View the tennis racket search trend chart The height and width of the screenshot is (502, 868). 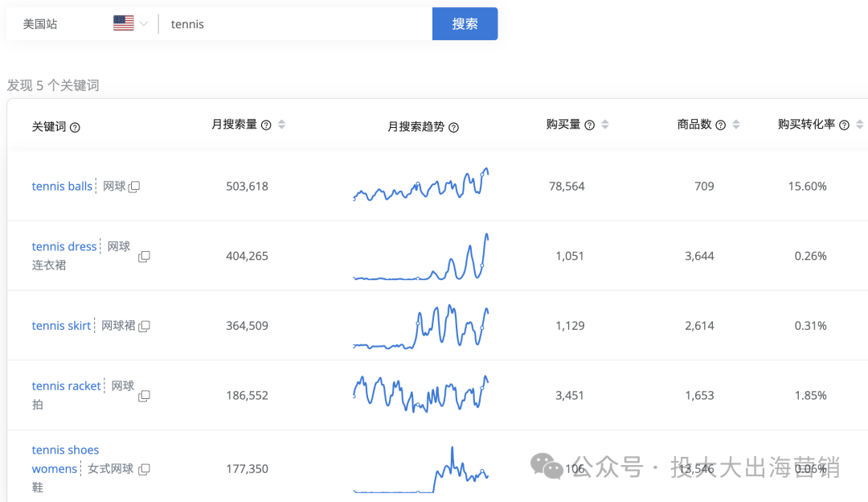point(420,394)
